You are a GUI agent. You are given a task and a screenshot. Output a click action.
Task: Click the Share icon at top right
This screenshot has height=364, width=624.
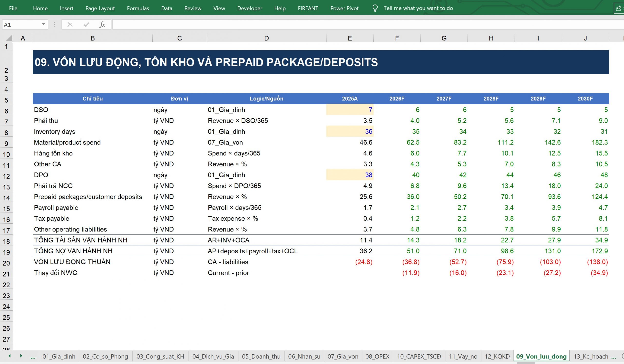(x=618, y=9)
